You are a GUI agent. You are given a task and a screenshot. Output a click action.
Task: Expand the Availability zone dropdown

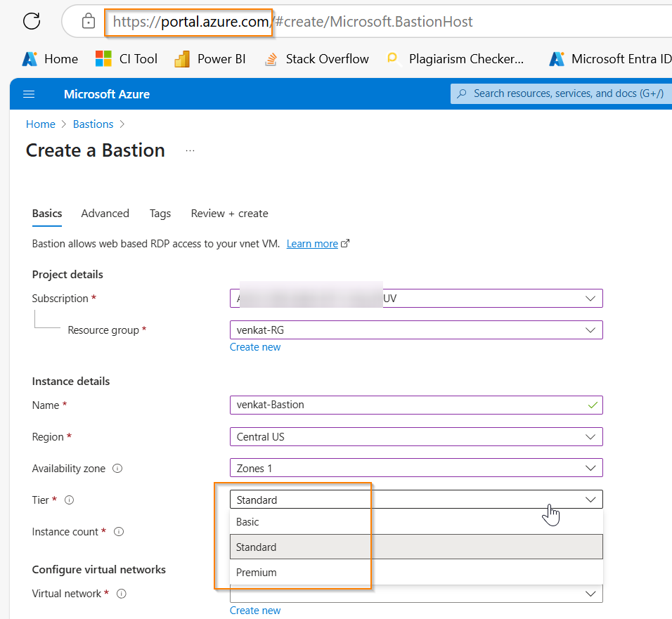pos(416,468)
